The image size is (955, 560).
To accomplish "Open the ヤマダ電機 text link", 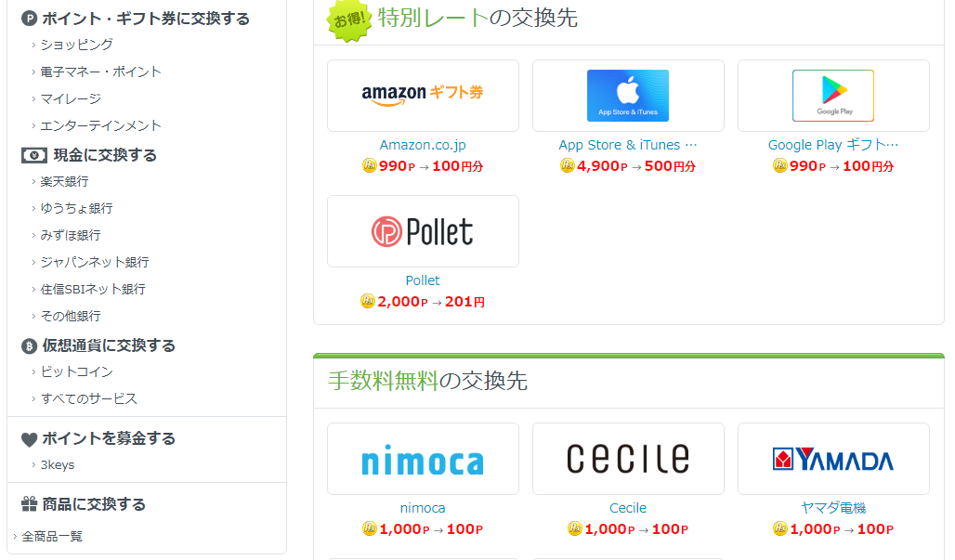I will pos(833,508).
